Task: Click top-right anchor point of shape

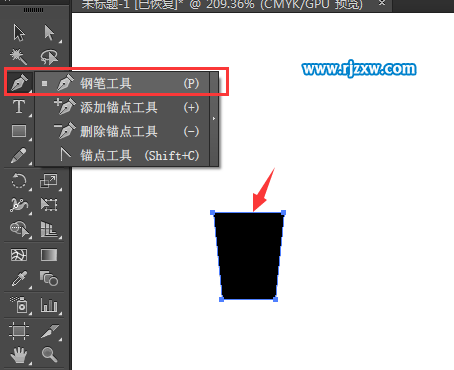Action: 284,213
